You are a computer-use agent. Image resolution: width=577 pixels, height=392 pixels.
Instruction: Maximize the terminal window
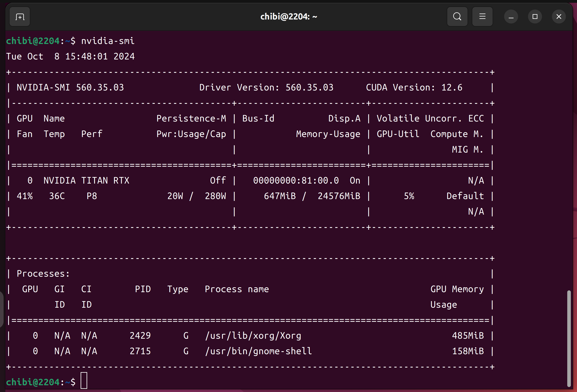pyautogui.click(x=535, y=17)
